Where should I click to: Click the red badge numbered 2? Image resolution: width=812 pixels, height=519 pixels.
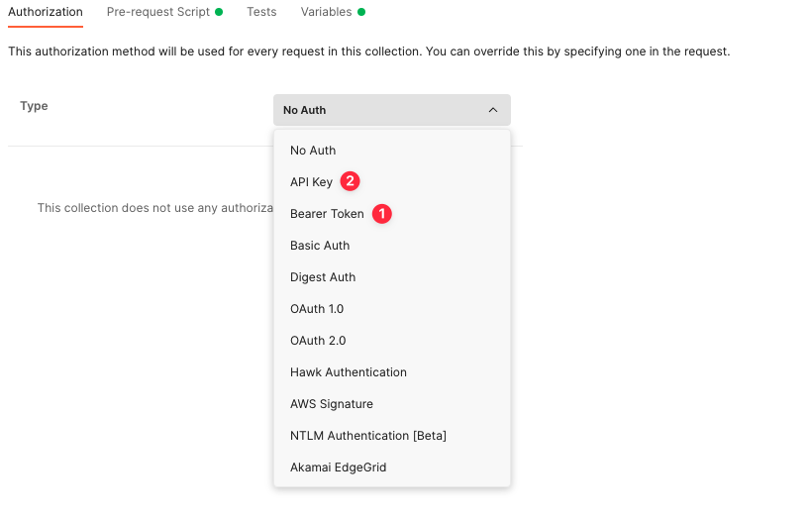point(351,181)
